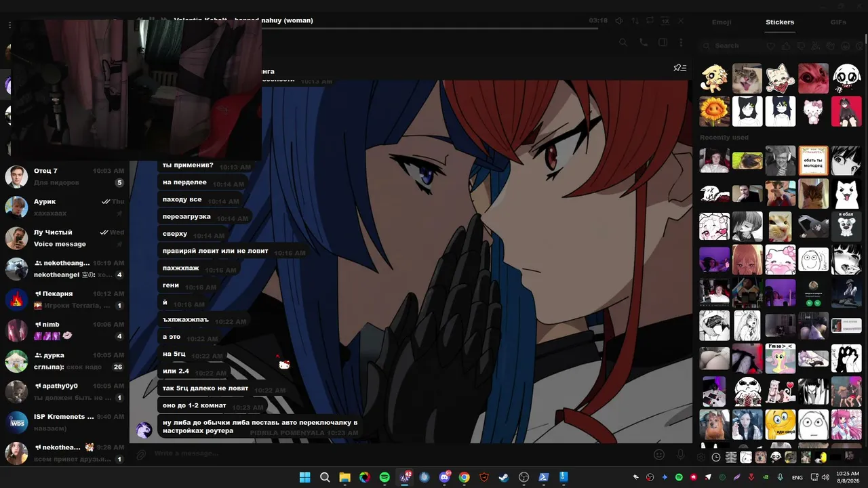Filter stickers by the party popper category
Screen dimensions: 868x488
(816, 46)
